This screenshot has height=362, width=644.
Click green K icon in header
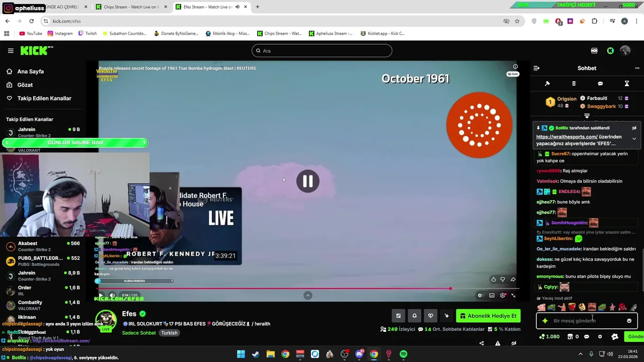[x=610, y=51]
